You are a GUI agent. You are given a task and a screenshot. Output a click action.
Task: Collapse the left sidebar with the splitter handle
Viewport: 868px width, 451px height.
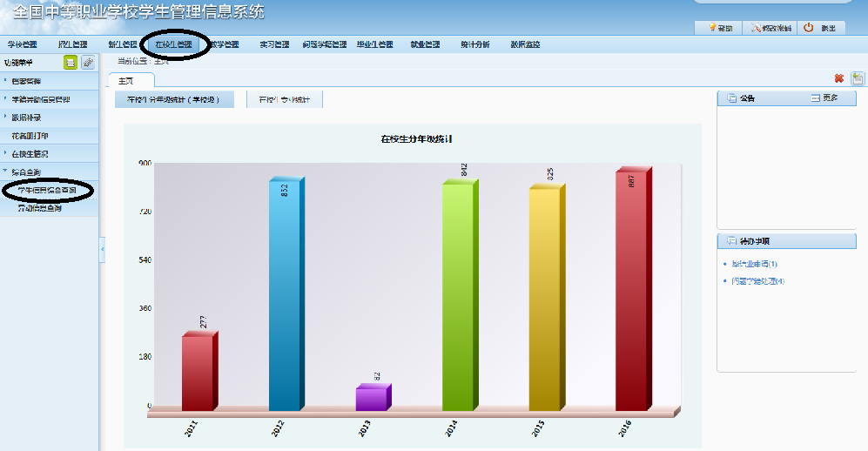tap(102, 250)
